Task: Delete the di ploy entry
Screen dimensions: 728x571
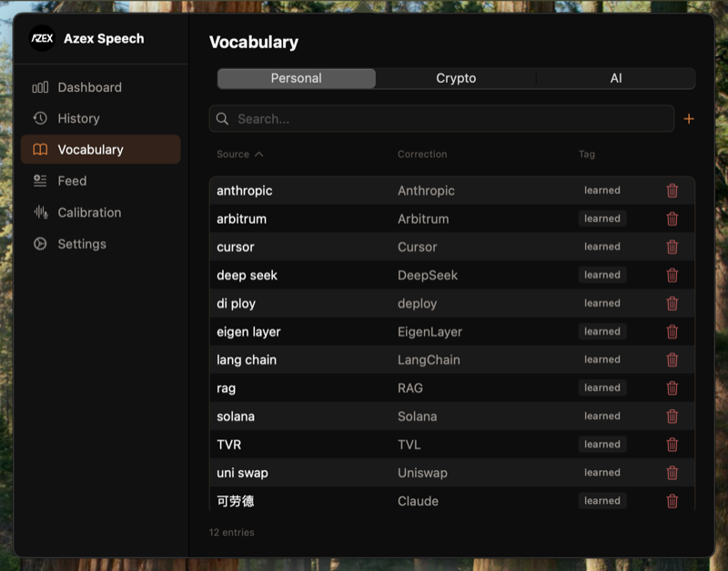Action: pos(672,304)
